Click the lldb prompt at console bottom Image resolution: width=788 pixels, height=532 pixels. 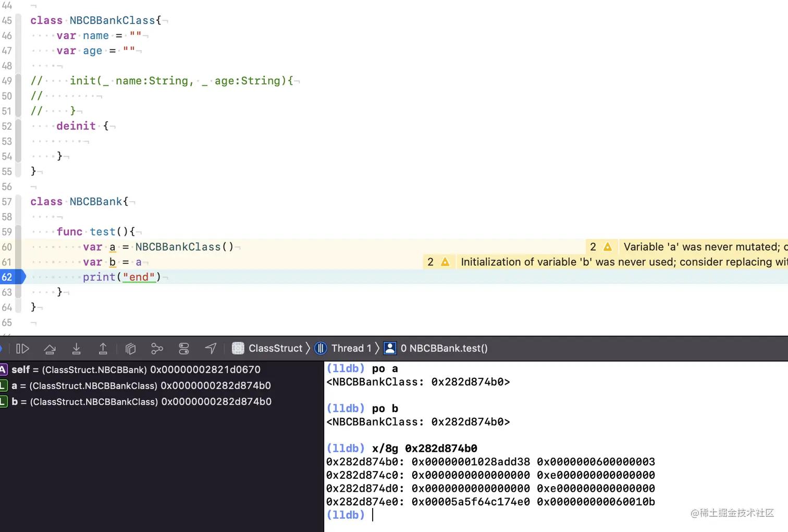[x=346, y=515]
